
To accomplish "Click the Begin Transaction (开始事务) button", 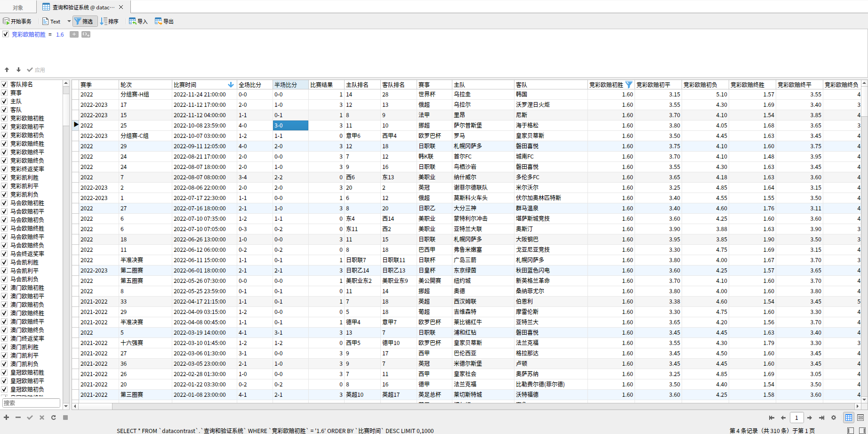I will 17,21.
